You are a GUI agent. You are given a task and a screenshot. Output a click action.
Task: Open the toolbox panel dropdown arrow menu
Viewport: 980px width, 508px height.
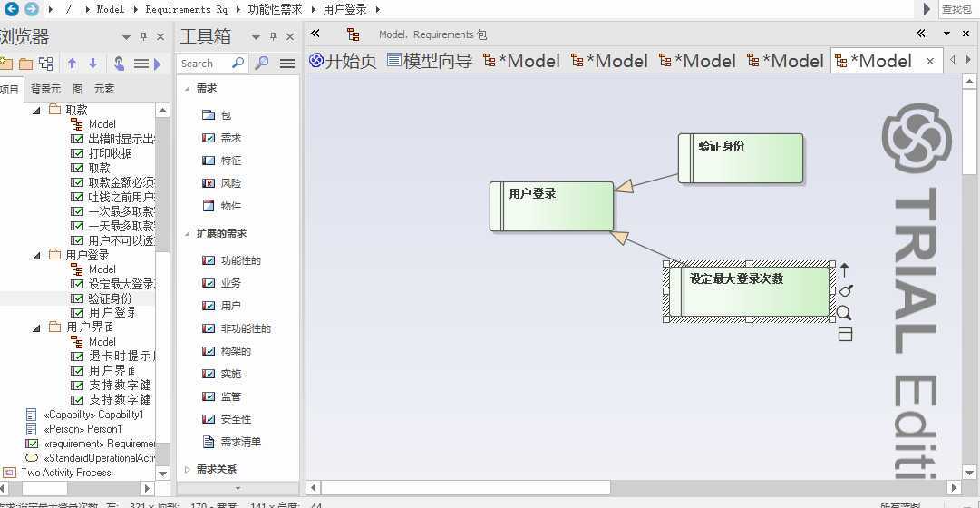255,37
